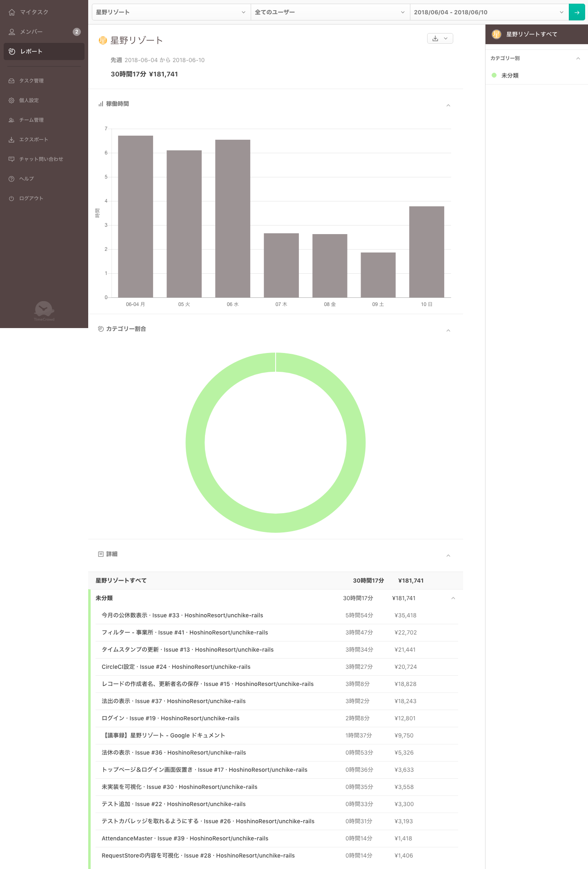Viewport: 588px width, 869px height.
Task: Click the 個人設定 gear icon
Action: click(x=11, y=101)
